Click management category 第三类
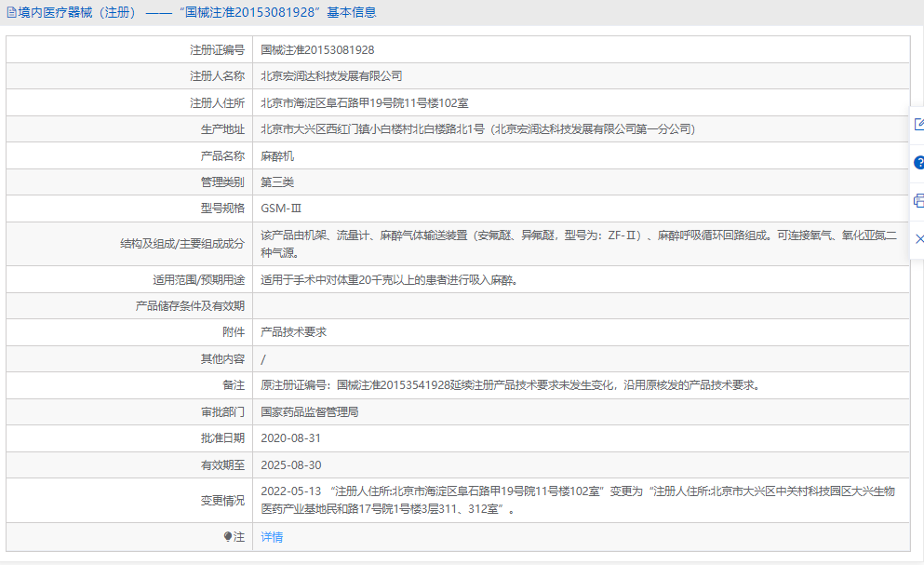 click(277, 182)
